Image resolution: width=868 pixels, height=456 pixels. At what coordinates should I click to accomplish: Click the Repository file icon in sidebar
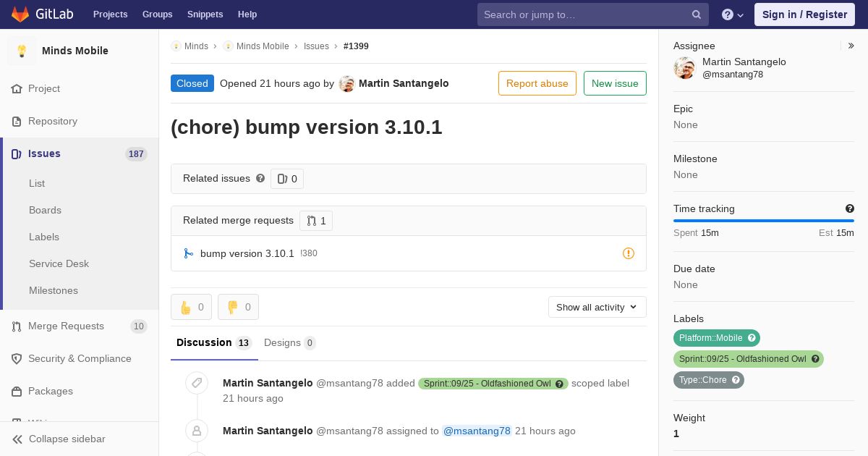click(17, 122)
